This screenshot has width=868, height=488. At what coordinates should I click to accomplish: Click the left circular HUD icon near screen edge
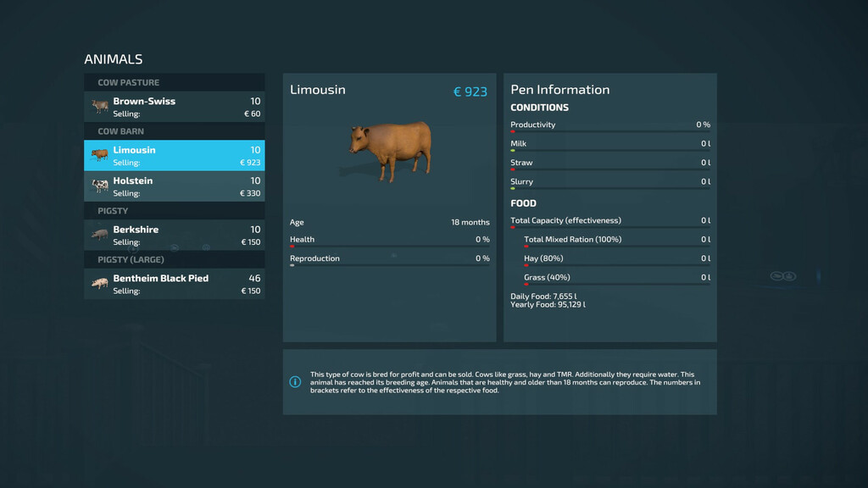click(x=776, y=276)
